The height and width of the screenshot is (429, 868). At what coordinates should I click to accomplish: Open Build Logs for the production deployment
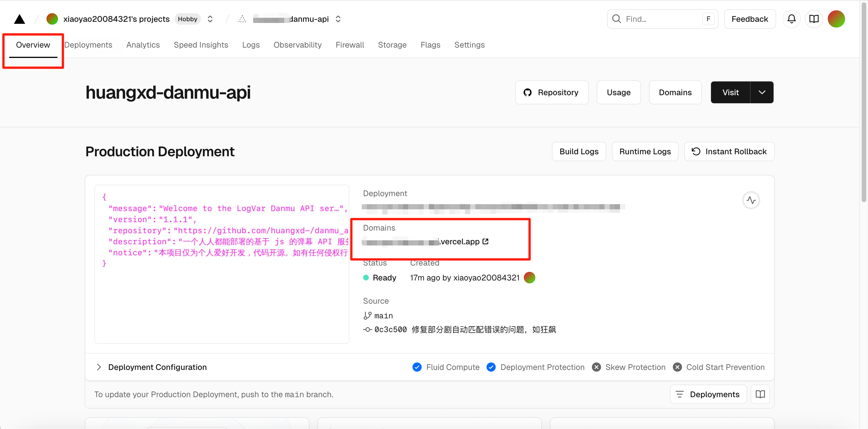(x=579, y=151)
